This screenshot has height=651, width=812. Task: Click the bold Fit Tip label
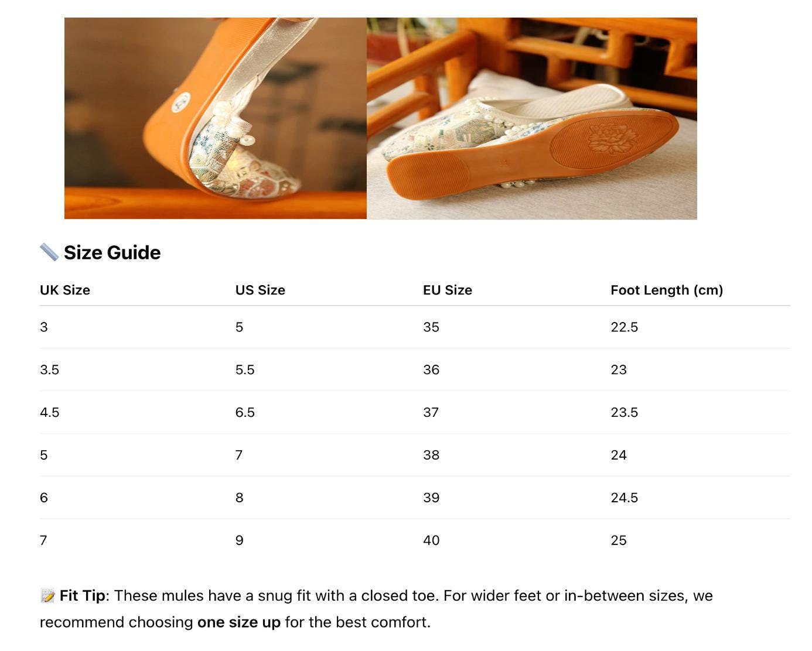[82, 596]
